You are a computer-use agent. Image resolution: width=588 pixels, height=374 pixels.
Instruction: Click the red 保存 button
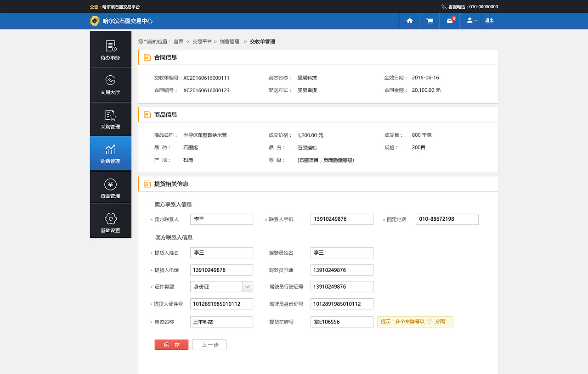pos(171,345)
